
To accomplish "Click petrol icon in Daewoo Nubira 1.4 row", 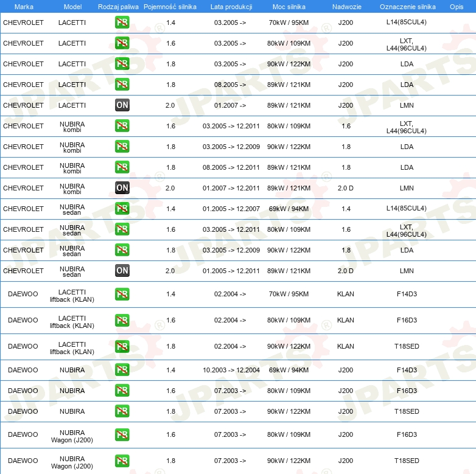I will pos(122,369).
